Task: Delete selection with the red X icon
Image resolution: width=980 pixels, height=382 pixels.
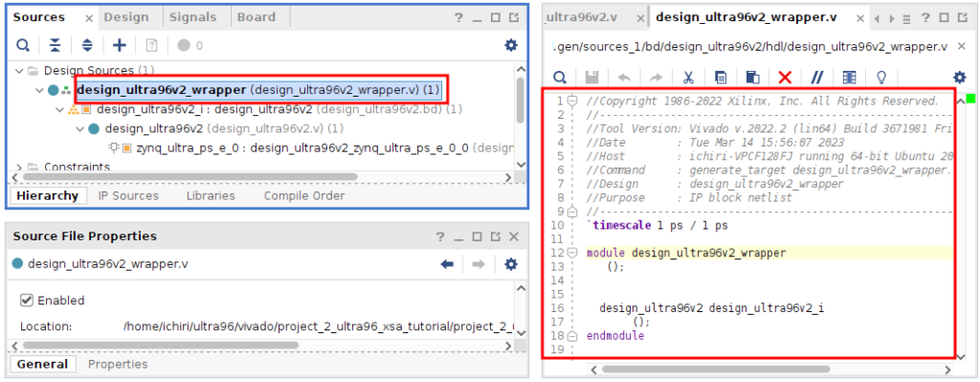Action: [785, 78]
